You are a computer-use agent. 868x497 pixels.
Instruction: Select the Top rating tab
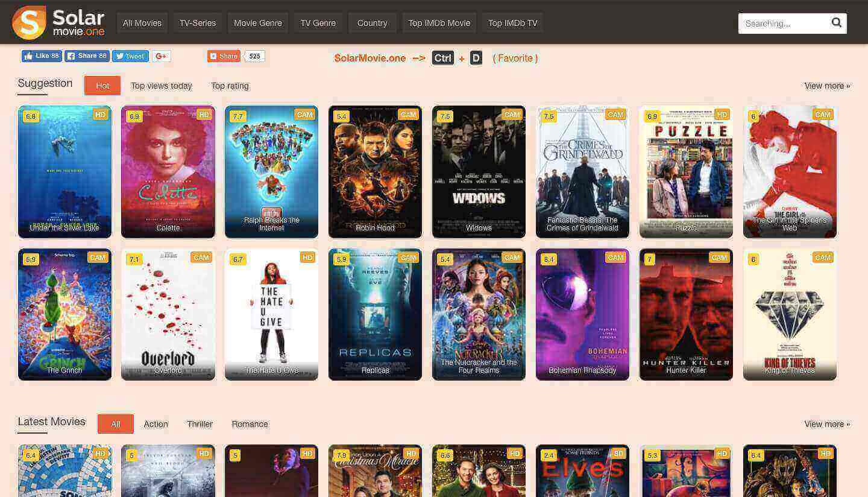tap(230, 86)
